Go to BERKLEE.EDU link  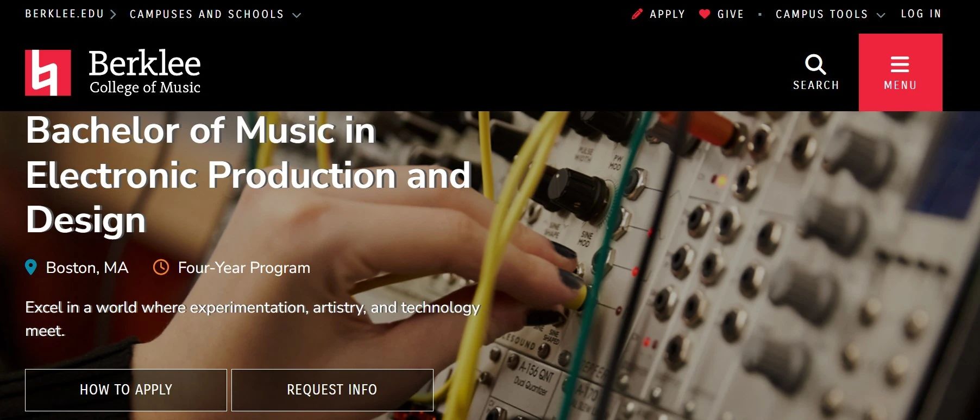coord(65,14)
